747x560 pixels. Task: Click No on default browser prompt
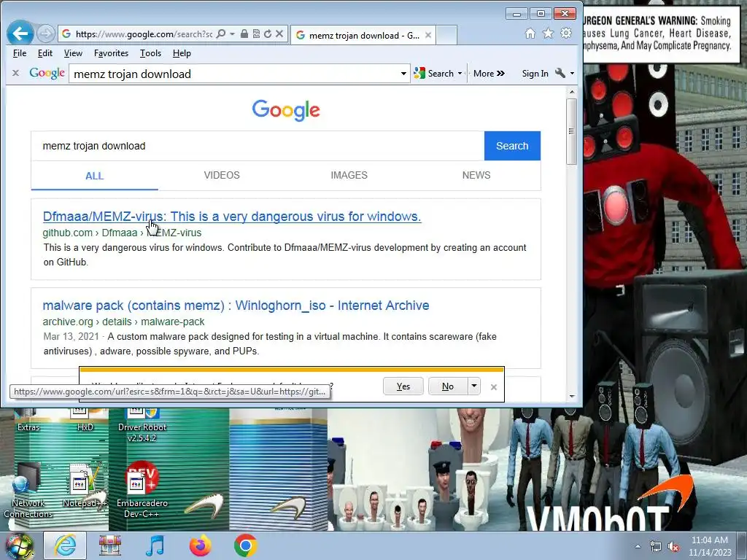pyautogui.click(x=448, y=386)
